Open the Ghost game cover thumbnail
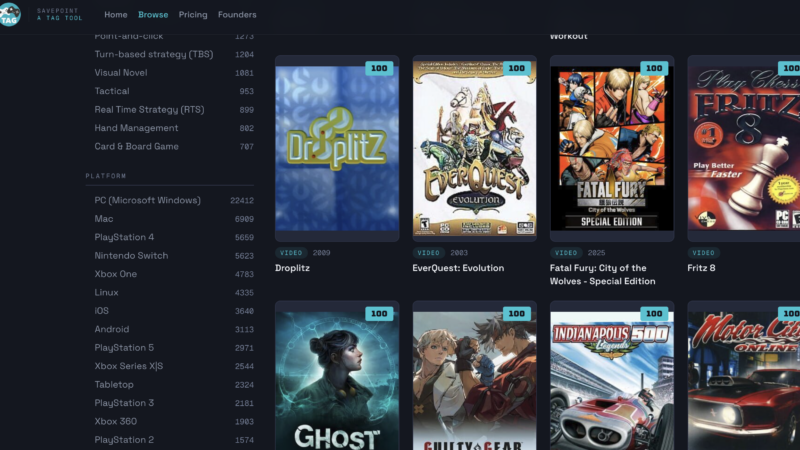Image resolution: width=800 pixels, height=450 pixels. (337, 376)
